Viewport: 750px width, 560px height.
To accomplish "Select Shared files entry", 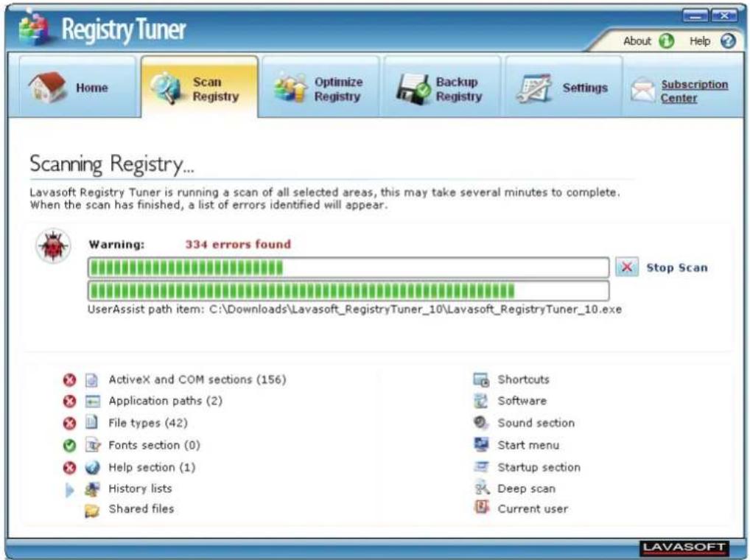I will pos(141,509).
